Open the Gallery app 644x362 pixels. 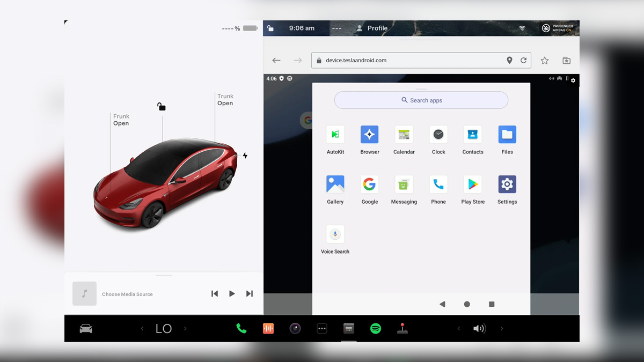tap(335, 184)
